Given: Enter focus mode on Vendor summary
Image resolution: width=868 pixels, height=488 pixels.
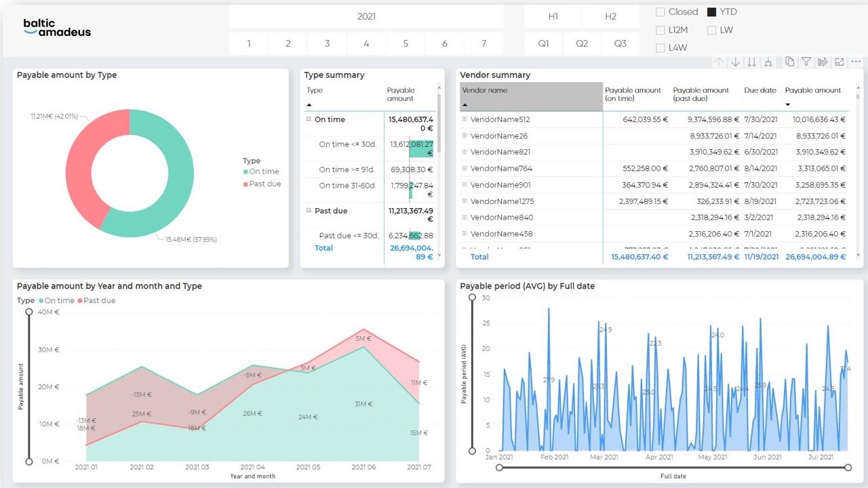Looking at the screenshot, I should pos(839,62).
